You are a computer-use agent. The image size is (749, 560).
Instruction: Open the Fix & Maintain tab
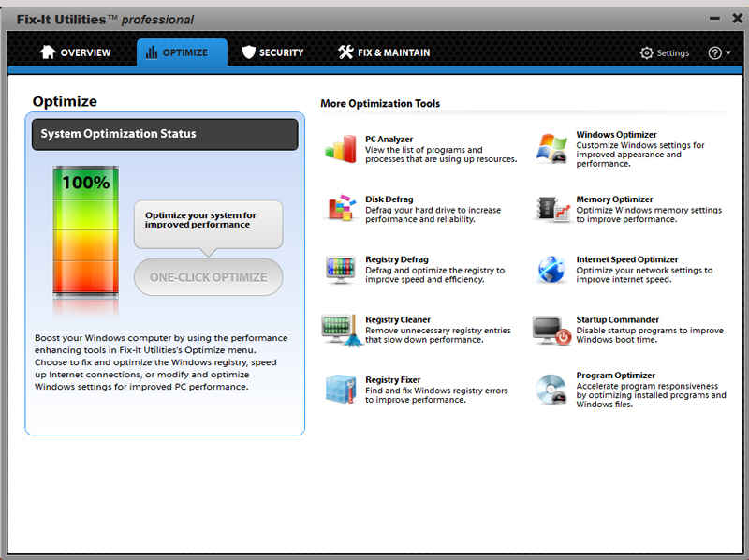coord(384,52)
